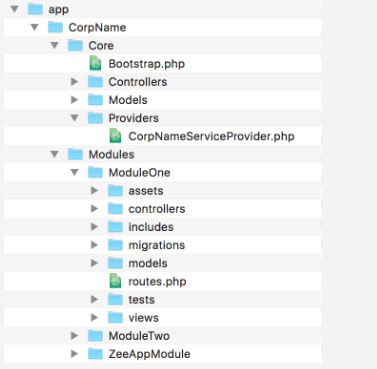This screenshot has height=369, width=377.
Task: Click the routes.php file icon
Action: coord(115,281)
